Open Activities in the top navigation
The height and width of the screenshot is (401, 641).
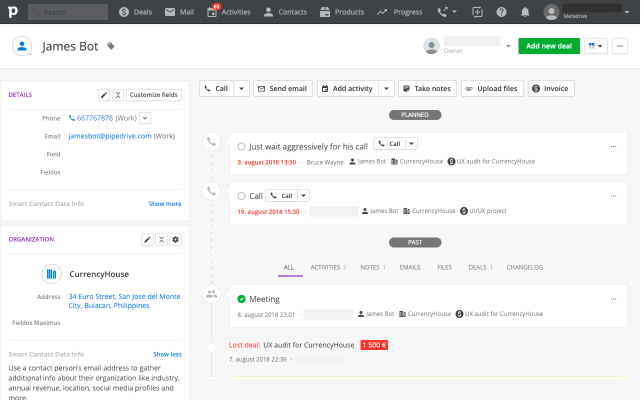(x=229, y=12)
